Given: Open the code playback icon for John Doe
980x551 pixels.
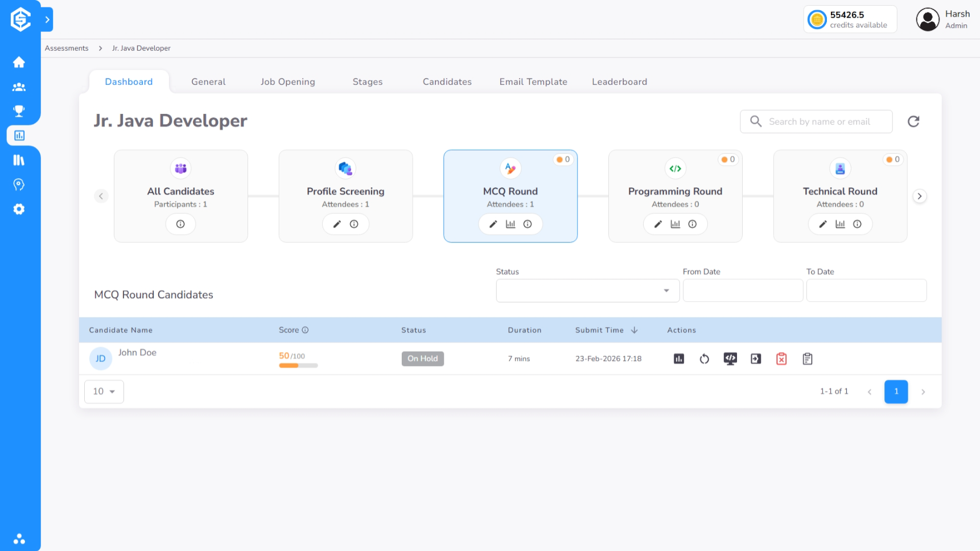Looking at the screenshot, I should (730, 359).
